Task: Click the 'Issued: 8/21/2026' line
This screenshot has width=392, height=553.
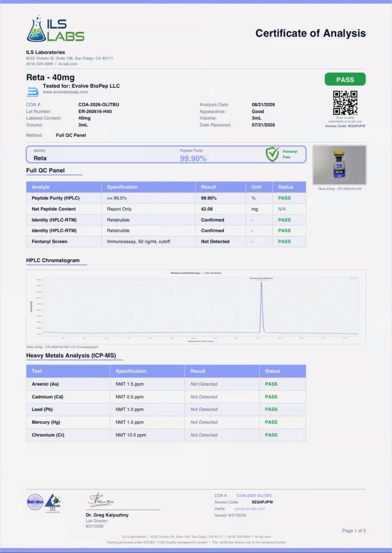Action: tap(230, 515)
